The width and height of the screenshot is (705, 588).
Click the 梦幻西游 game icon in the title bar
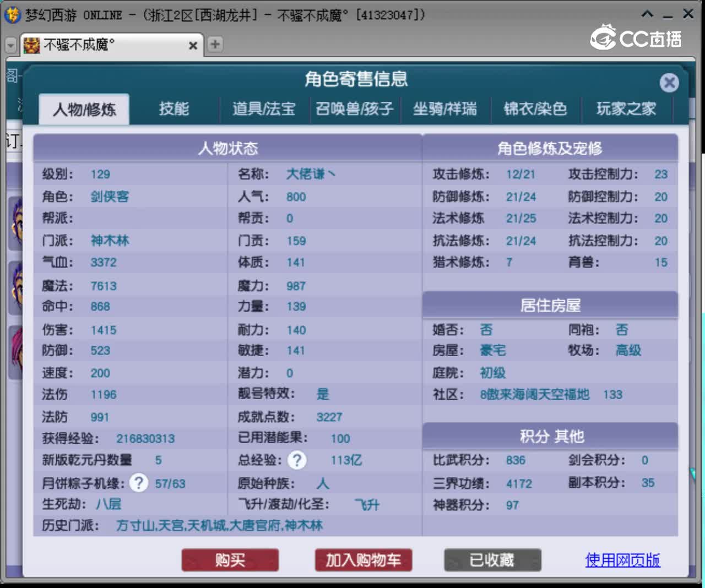pyautogui.click(x=12, y=15)
